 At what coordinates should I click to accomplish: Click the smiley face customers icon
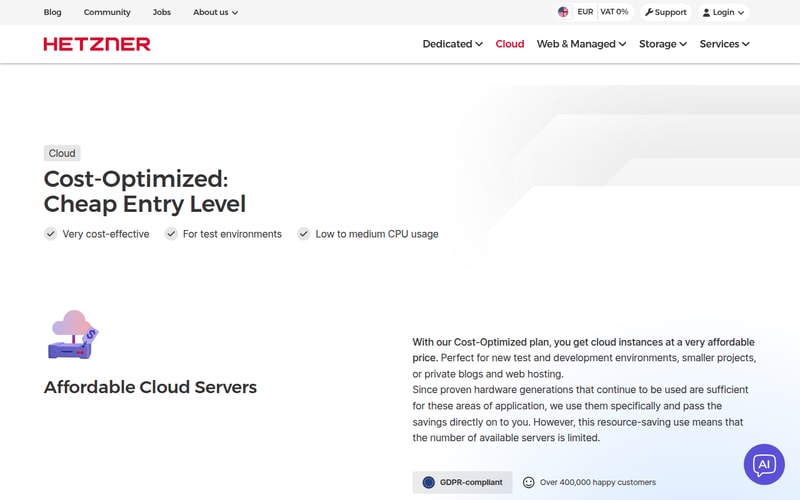[529, 482]
